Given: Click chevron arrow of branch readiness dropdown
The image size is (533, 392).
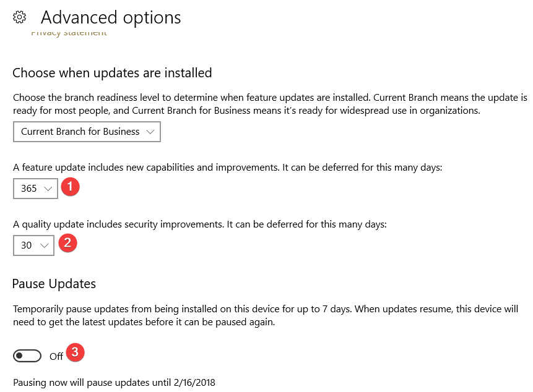Looking at the screenshot, I should coord(150,132).
